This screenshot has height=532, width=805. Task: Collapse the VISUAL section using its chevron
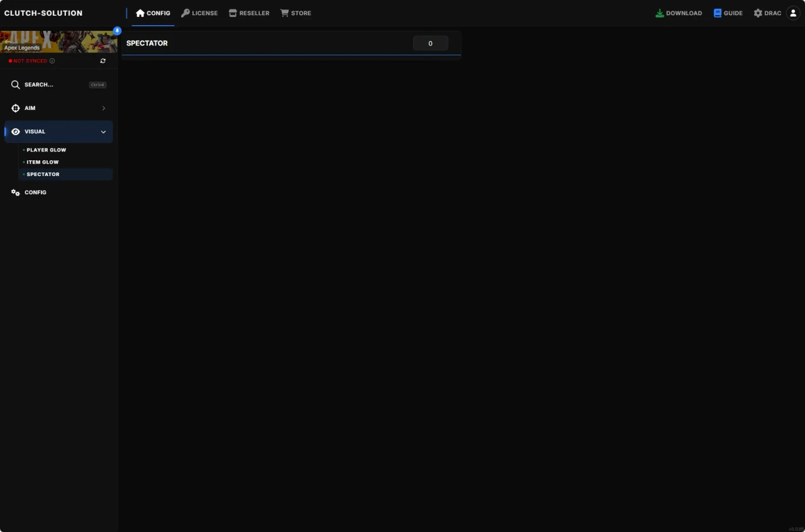click(x=103, y=131)
